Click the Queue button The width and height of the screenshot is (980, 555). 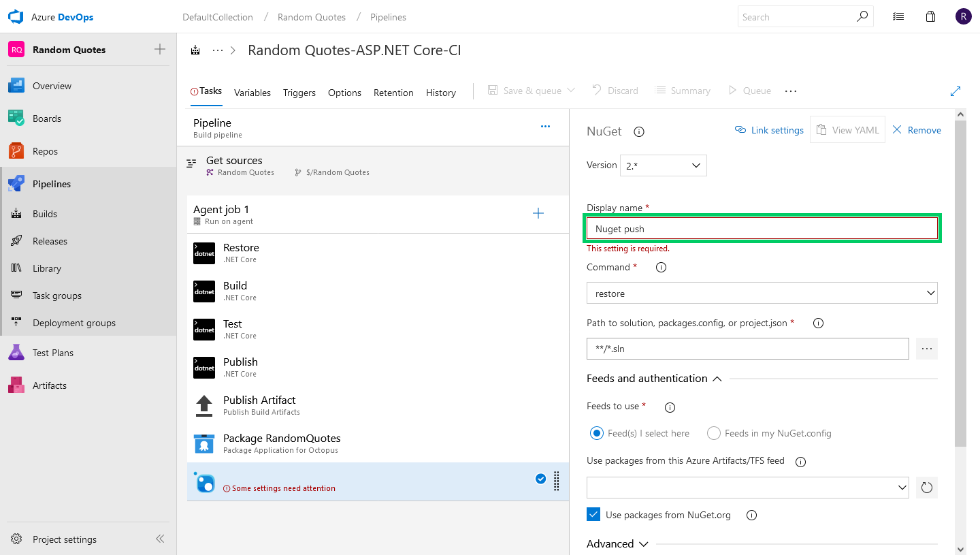[x=749, y=91]
